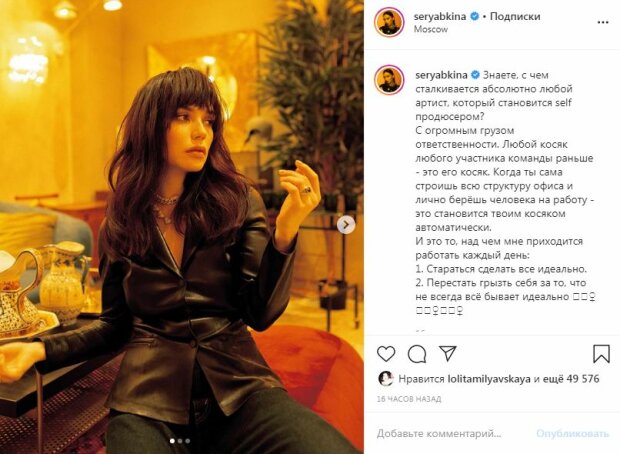Click the Подписки following button
The height and width of the screenshot is (454, 620).
click(x=515, y=17)
